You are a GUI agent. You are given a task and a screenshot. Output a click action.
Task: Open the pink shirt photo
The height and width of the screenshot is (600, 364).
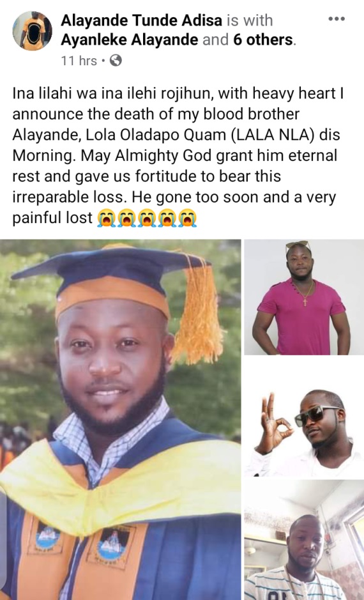pyautogui.click(x=304, y=297)
